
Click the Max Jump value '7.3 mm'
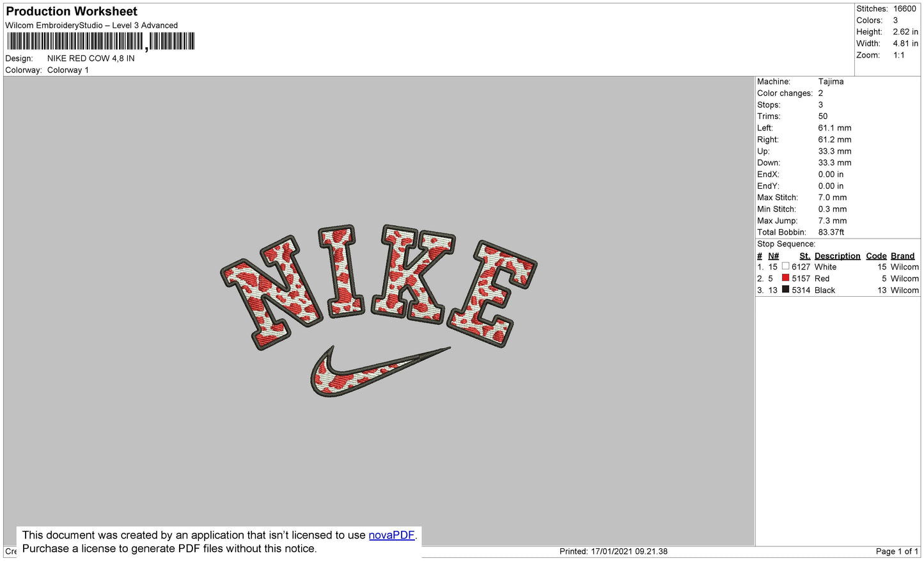pyautogui.click(x=832, y=221)
